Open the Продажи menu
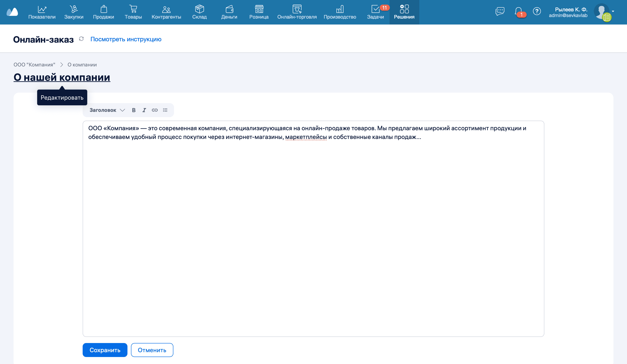 103,12
